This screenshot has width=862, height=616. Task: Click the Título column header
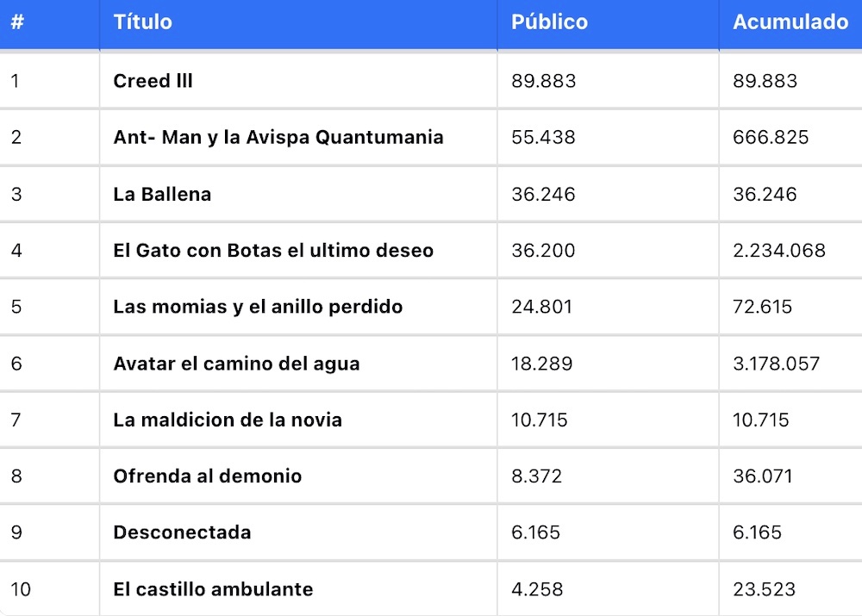point(142,22)
